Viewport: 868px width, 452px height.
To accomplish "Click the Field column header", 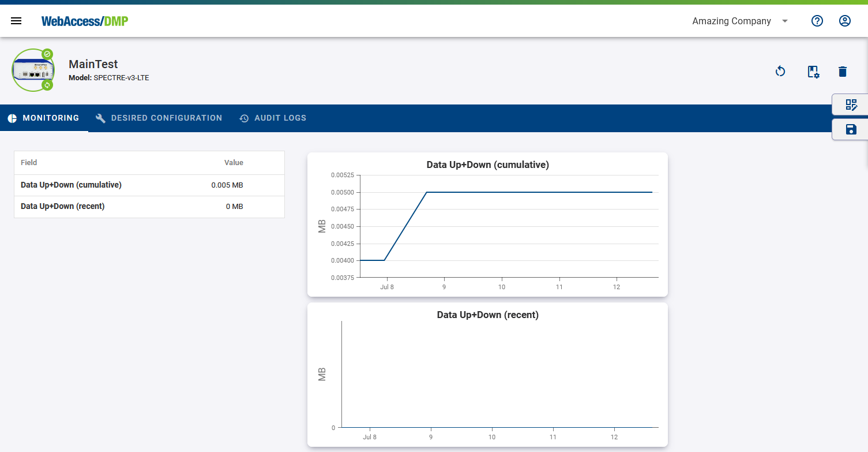I will point(29,163).
